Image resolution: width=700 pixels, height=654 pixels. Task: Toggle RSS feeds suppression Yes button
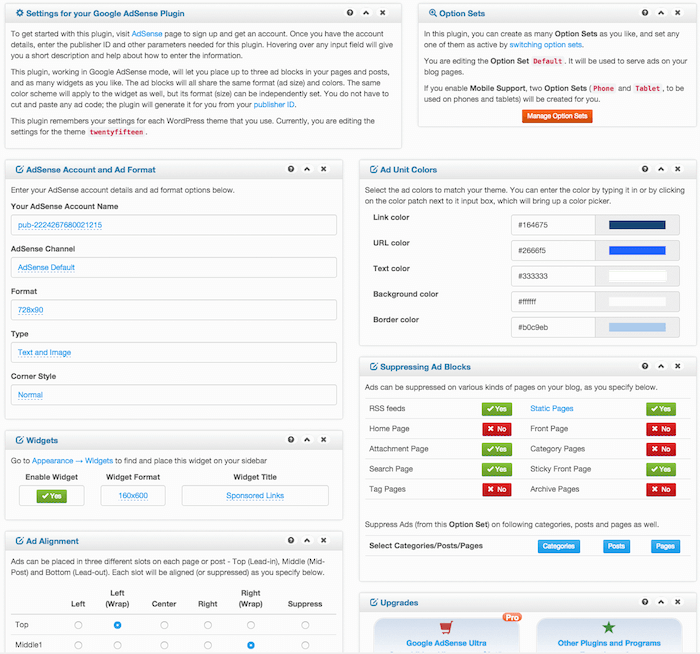[x=496, y=409]
